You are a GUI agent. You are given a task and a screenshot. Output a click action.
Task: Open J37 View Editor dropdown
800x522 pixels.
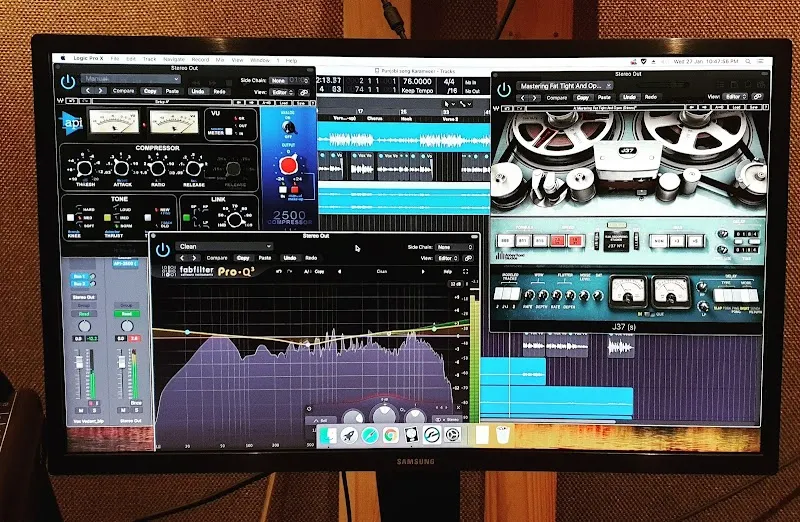(x=736, y=96)
